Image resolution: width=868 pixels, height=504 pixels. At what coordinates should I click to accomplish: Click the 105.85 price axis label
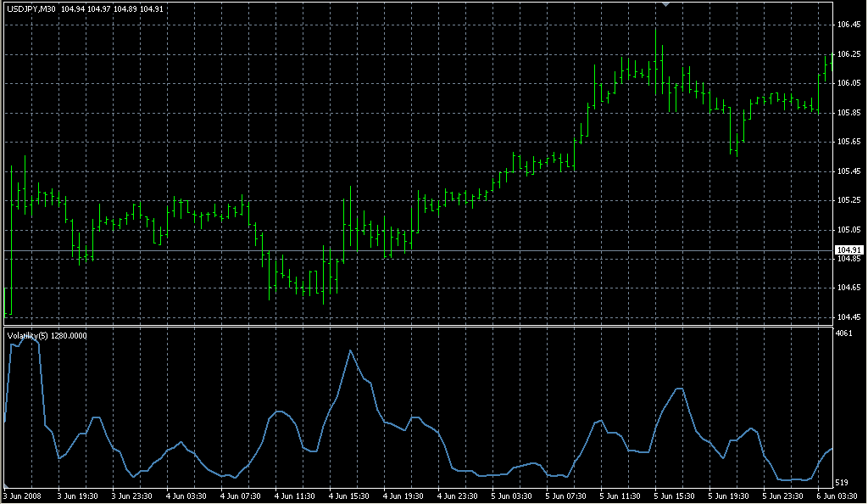[849, 113]
